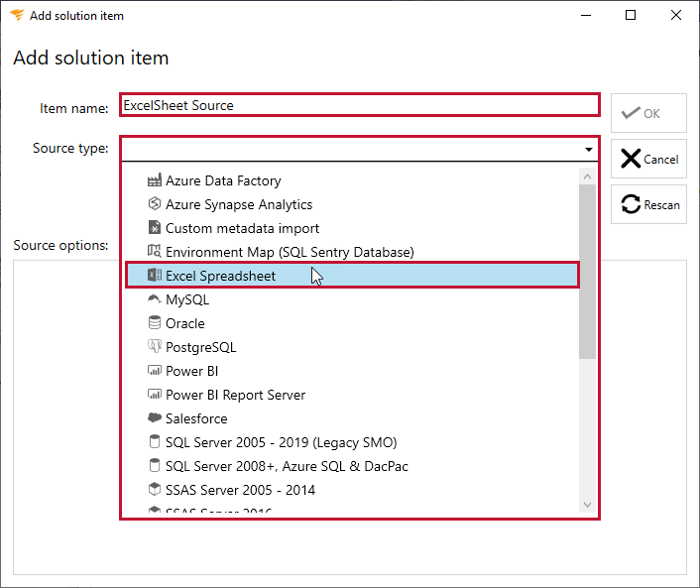Click the SSAS Server 2005 - 2014 cube icon
Viewport: 700px width, 588px height.
tap(154, 489)
